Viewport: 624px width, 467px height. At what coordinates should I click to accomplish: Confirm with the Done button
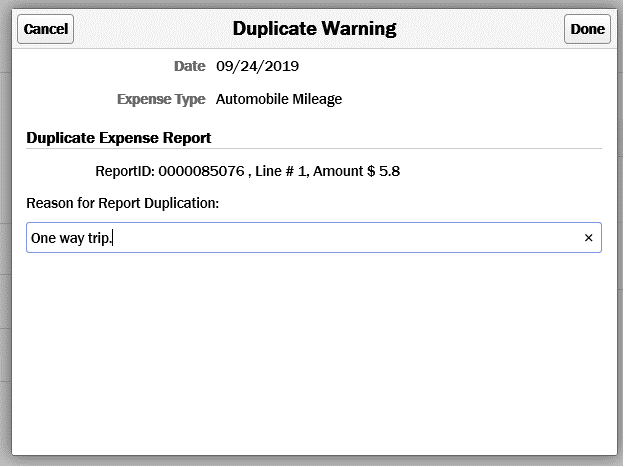(587, 29)
